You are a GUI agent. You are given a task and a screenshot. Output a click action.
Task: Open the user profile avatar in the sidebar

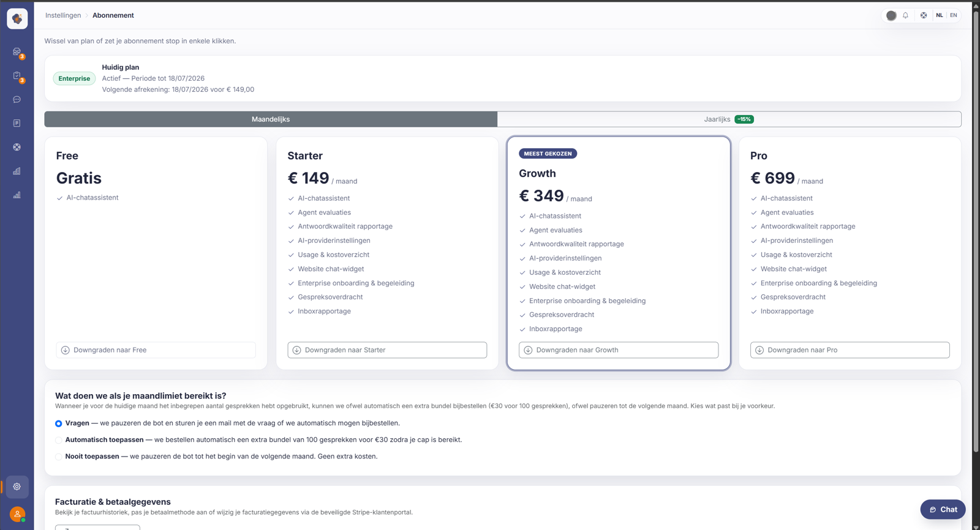(x=17, y=514)
